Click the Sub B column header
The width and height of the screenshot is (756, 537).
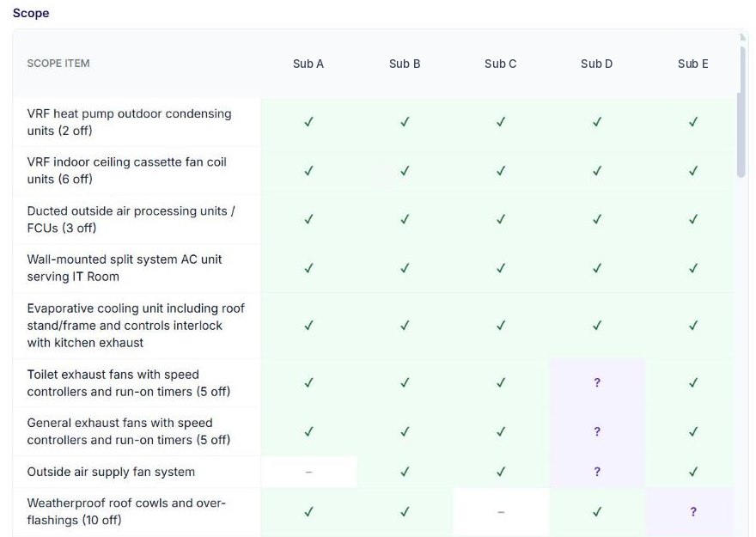click(x=405, y=64)
